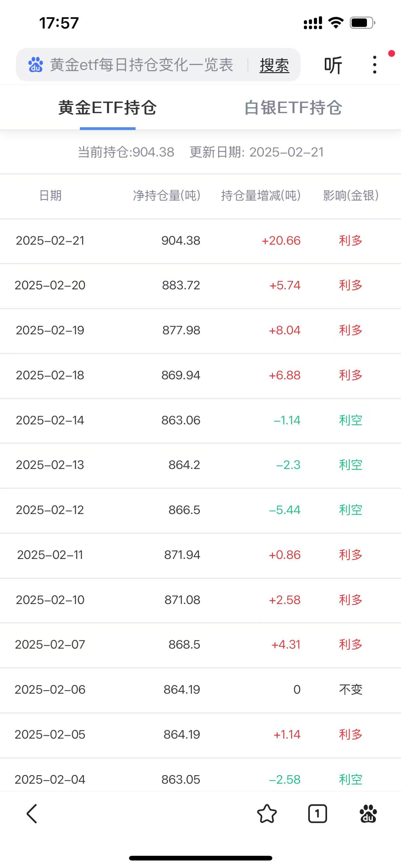Go back with the left arrow
401x868 pixels.
(x=32, y=814)
